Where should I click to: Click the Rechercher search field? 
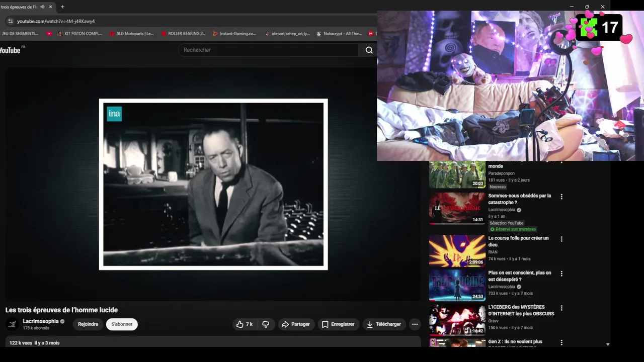270,50
